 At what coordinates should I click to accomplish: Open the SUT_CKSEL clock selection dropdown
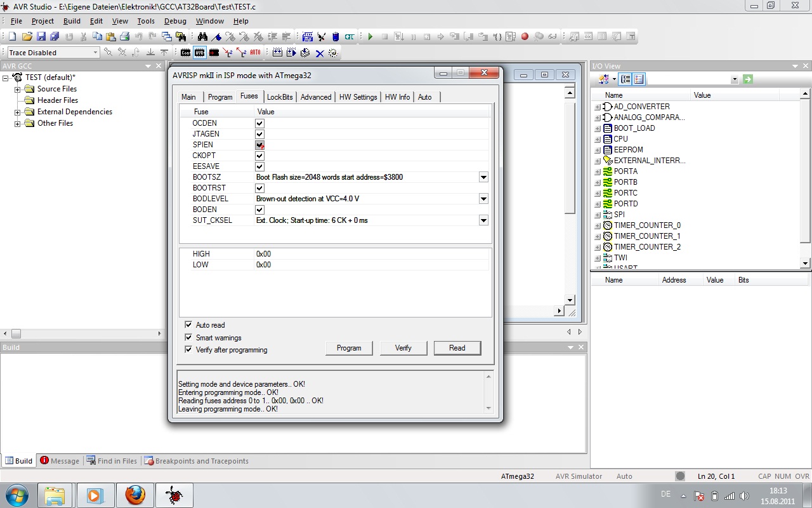click(483, 220)
